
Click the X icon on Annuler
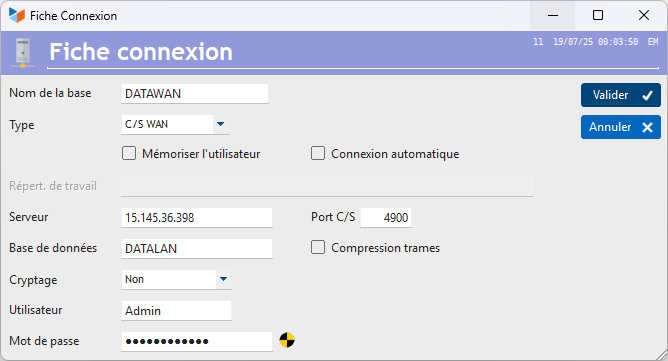pos(648,127)
